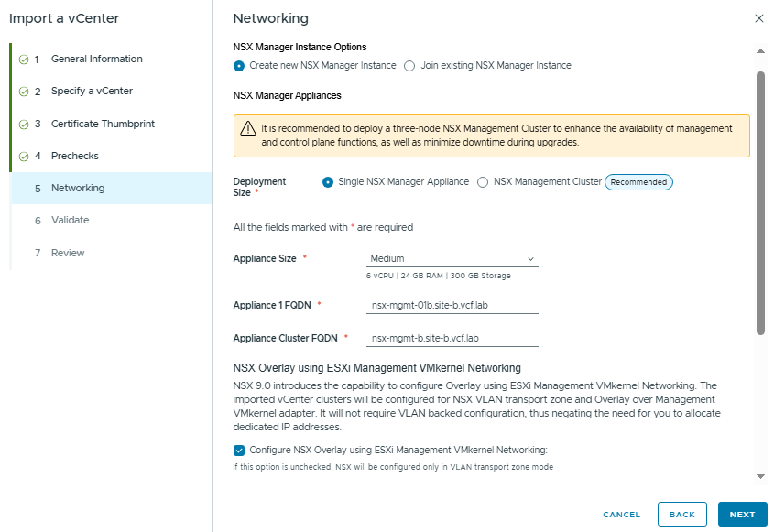Select Create new NSX Manager Instance

(x=239, y=66)
